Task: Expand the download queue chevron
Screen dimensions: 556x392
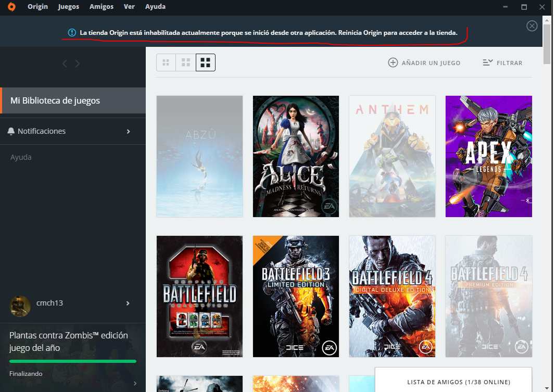Action: (135, 384)
